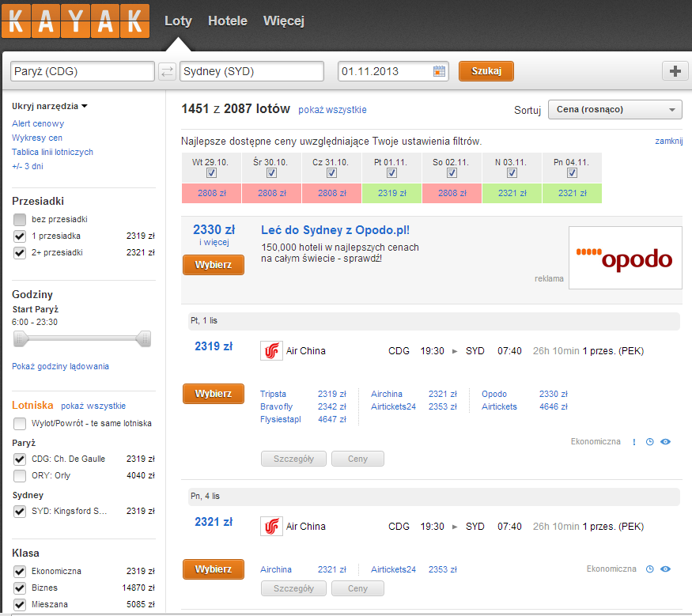Click the eye icon on the 2319 zł flight
The height and width of the screenshot is (616, 692).
pos(666,442)
